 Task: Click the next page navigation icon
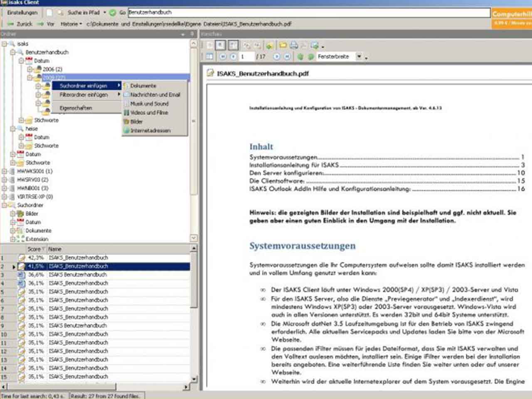tap(276, 57)
